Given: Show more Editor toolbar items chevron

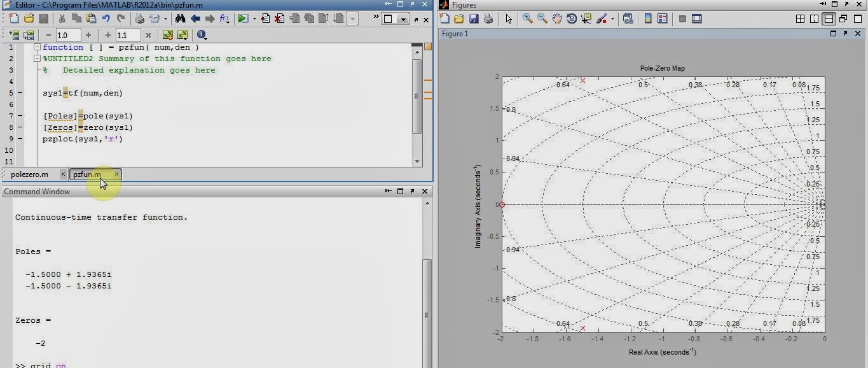Looking at the screenshot, I should 376,17.
